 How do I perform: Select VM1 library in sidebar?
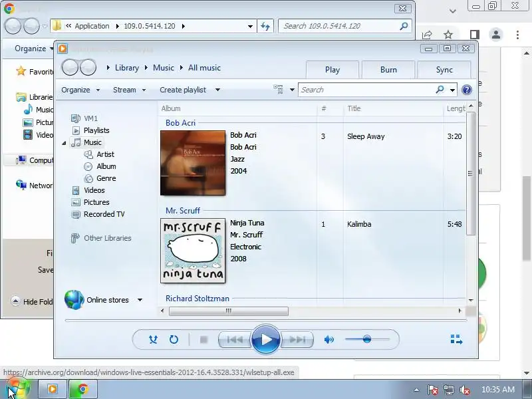pyautogui.click(x=90, y=118)
